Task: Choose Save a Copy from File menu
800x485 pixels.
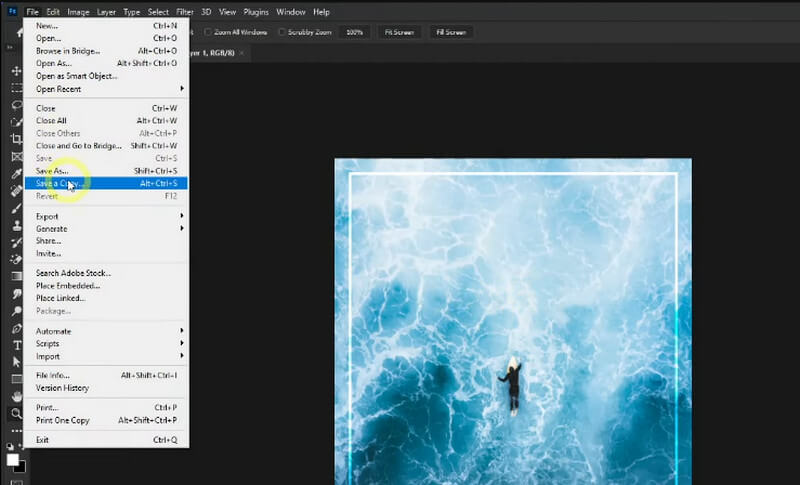Action: click(x=106, y=183)
